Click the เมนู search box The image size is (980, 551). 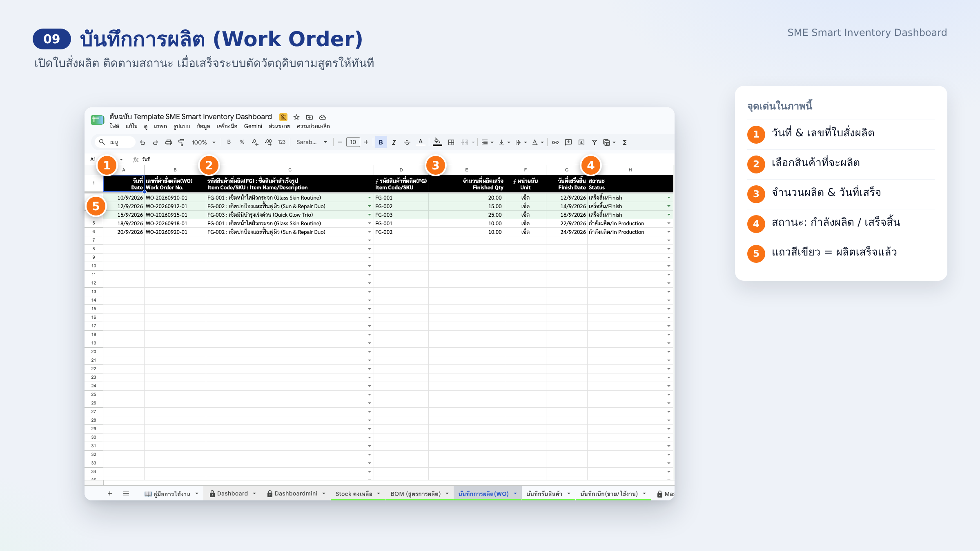coord(115,142)
